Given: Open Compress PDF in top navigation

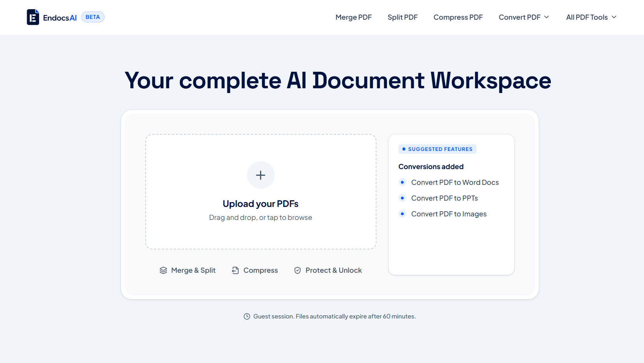Looking at the screenshot, I should (458, 17).
